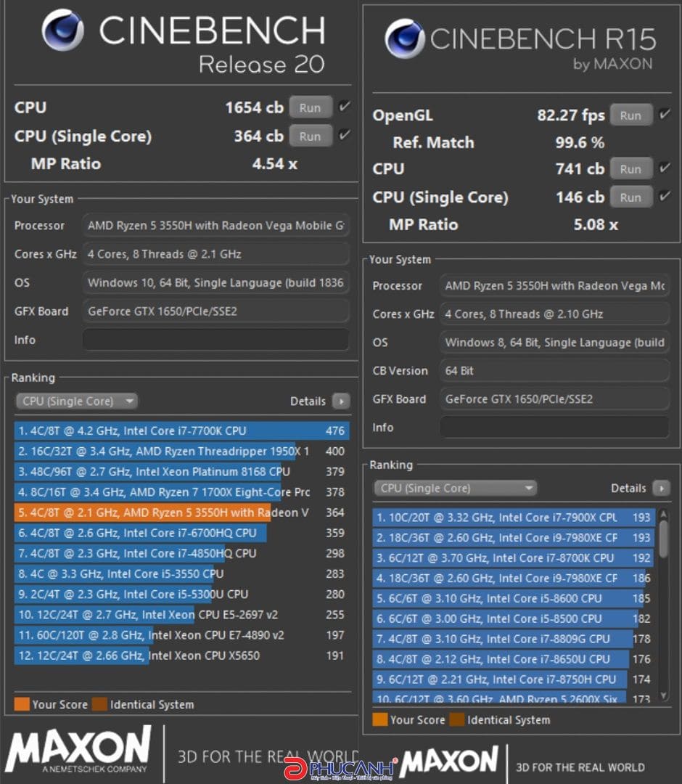
Task: Click R15 Cores x GHz 2.10 GHz field
Action: pos(554,314)
